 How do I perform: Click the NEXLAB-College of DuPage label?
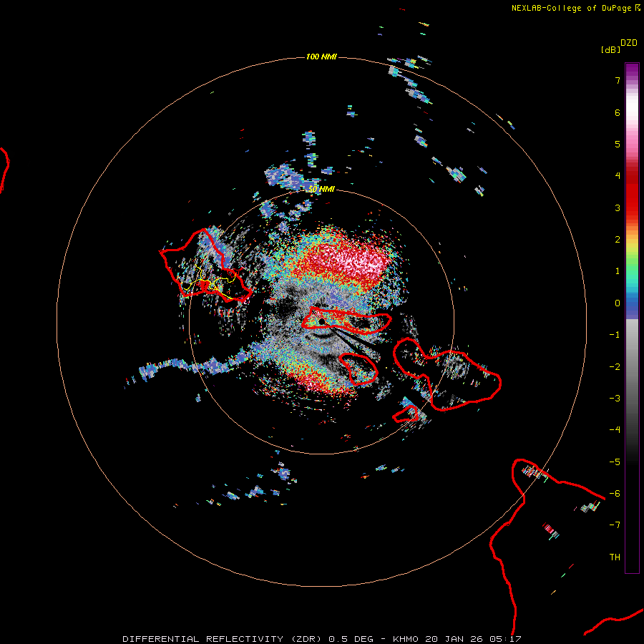point(571,8)
